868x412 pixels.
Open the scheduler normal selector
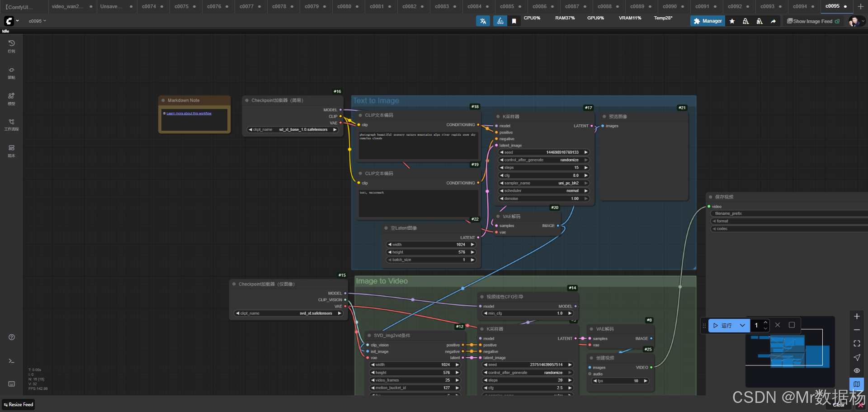coord(544,191)
